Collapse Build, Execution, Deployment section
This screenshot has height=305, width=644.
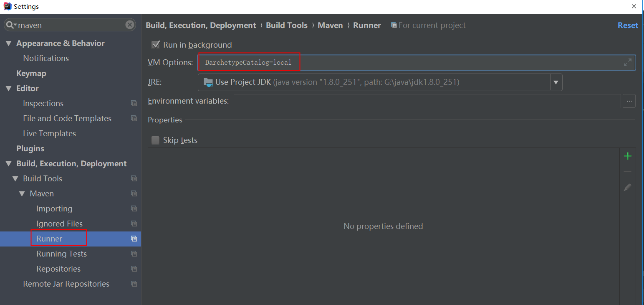point(8,163)
